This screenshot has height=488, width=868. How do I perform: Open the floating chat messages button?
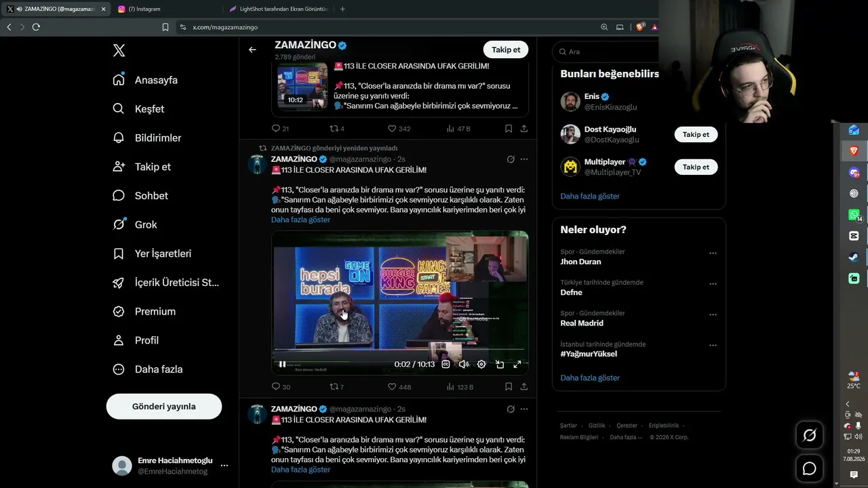[810, 468]
